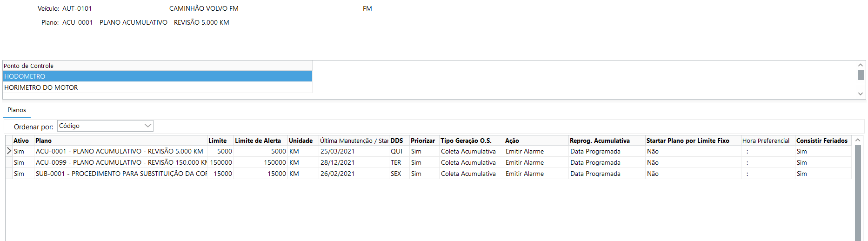
Task: Select the HODOMETRO control point row
Action: 157,76
